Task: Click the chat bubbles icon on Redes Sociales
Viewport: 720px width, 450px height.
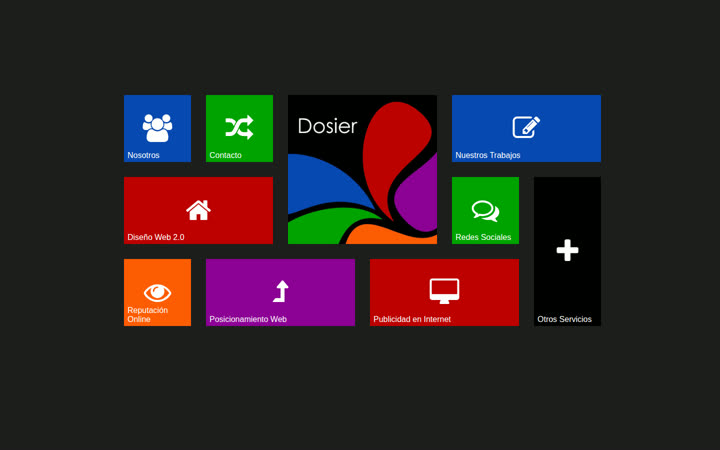Action: [x=485, y=211]
